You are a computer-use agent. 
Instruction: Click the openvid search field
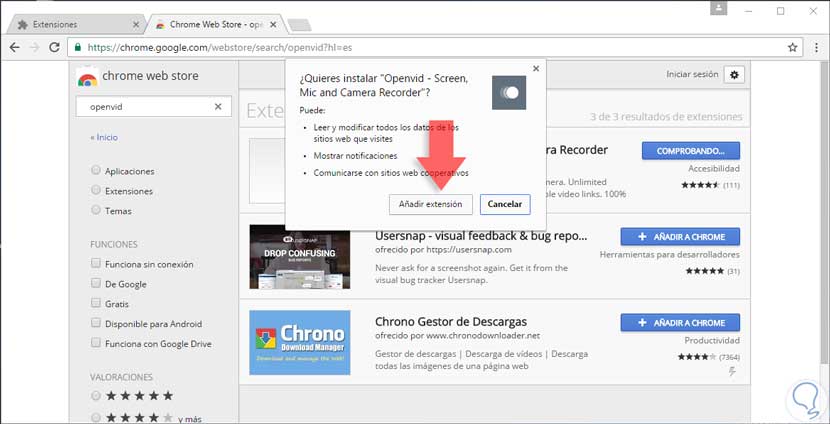153,106
